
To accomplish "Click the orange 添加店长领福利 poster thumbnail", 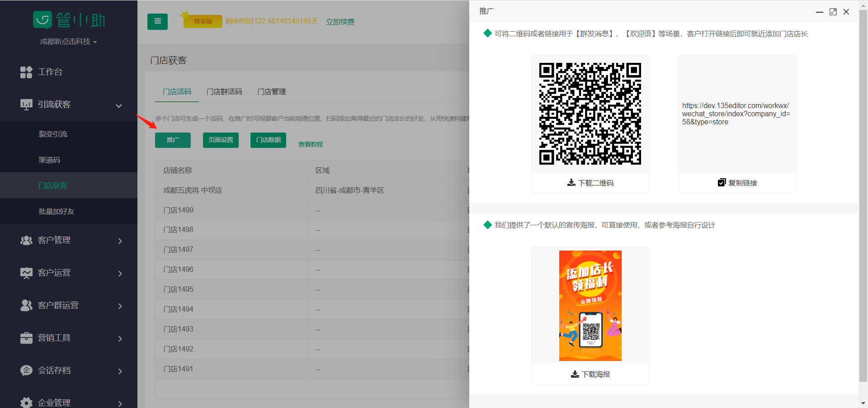I will click(590, 306).
